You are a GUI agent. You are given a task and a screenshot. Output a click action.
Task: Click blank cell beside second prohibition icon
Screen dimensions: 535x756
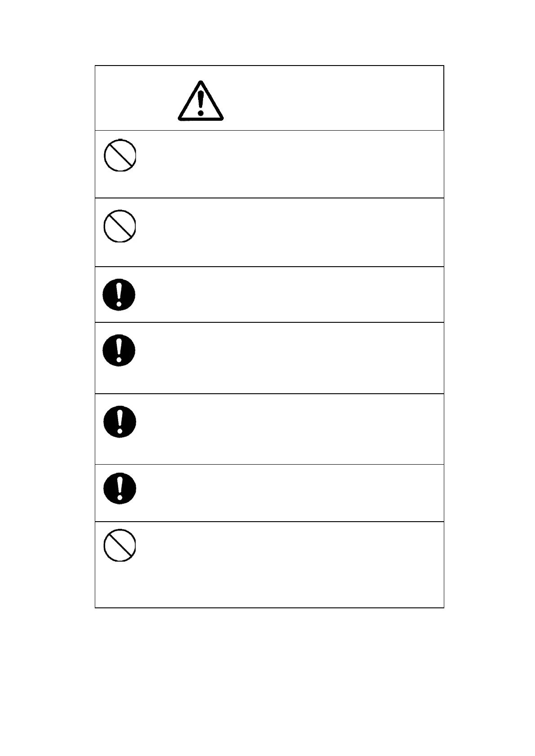[290, 233]
